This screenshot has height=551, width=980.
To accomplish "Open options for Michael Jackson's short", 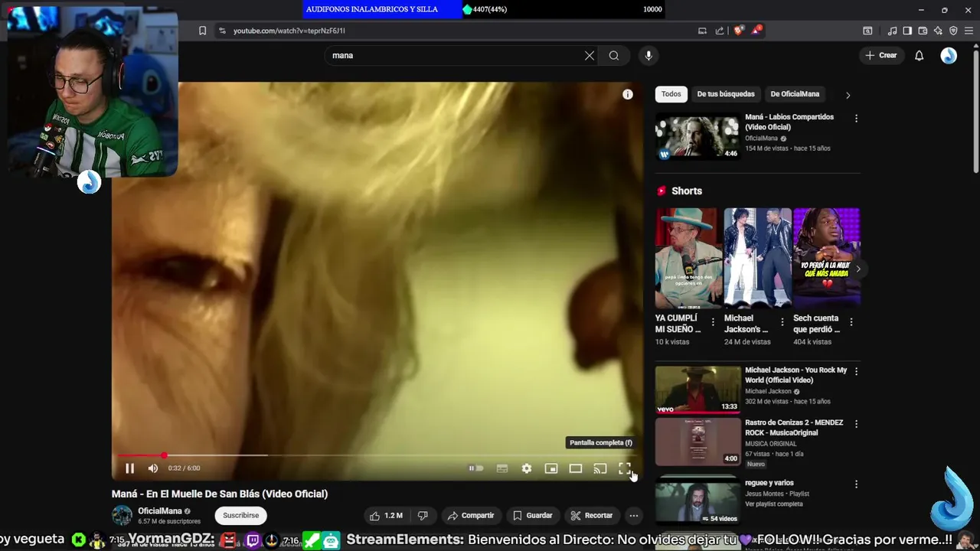I will 782,322.
